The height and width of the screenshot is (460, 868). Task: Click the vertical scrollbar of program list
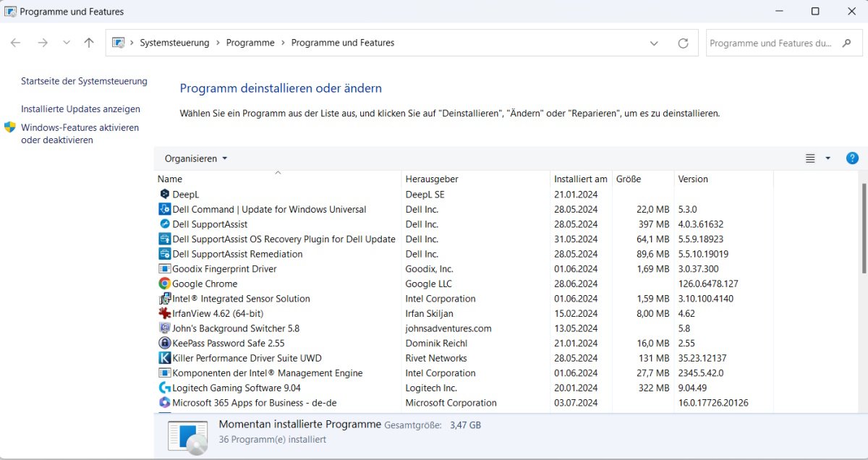863,228
